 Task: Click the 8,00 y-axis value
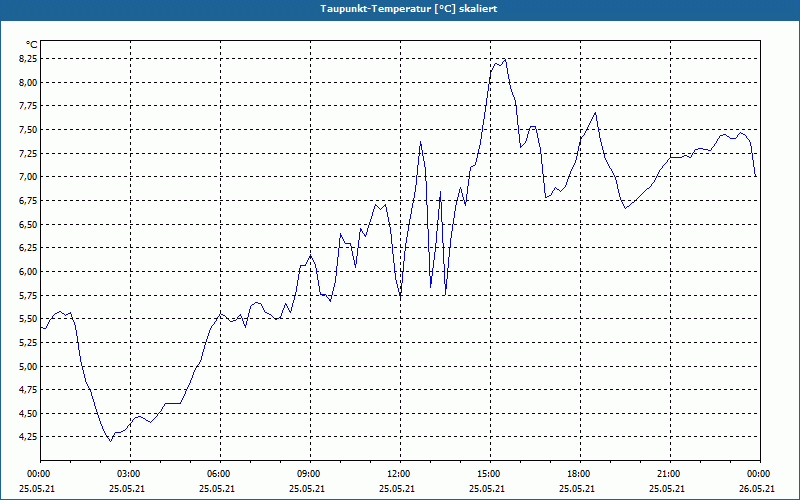[29, 83]
